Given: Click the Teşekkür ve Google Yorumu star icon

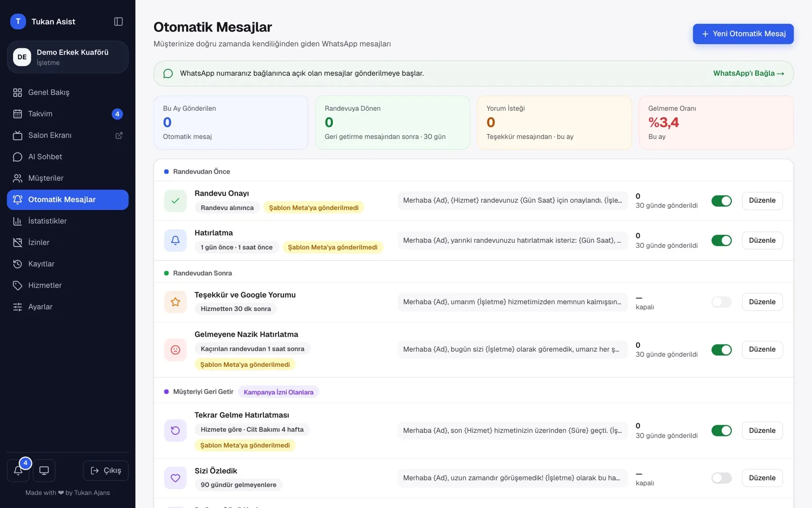Looking at the screenshot, I should (175, 302).
